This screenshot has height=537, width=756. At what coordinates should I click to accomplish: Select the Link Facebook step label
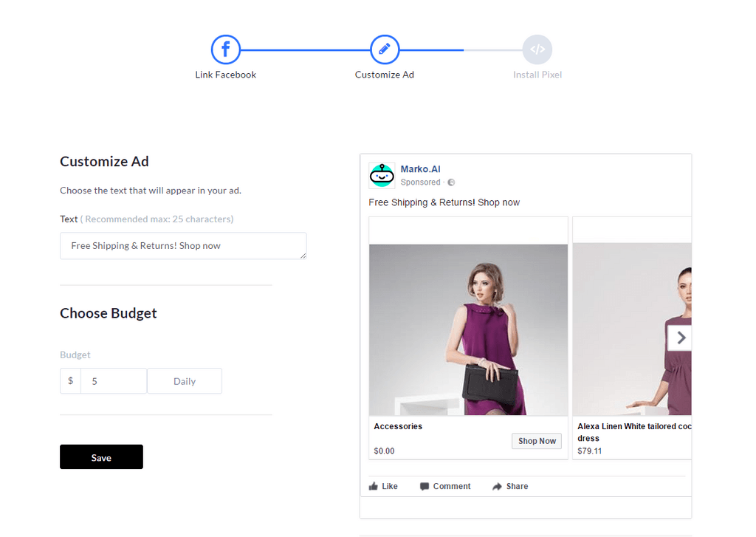[x=226, y=75]
